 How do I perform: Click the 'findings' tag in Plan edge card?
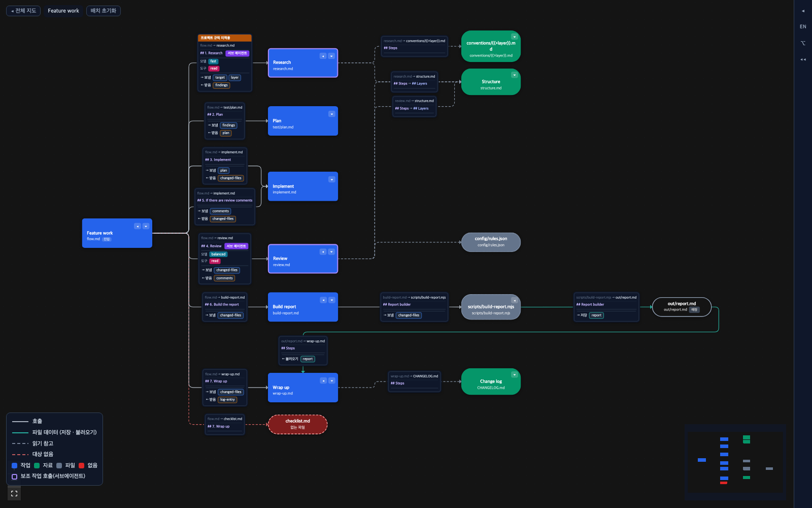(228, 125)
